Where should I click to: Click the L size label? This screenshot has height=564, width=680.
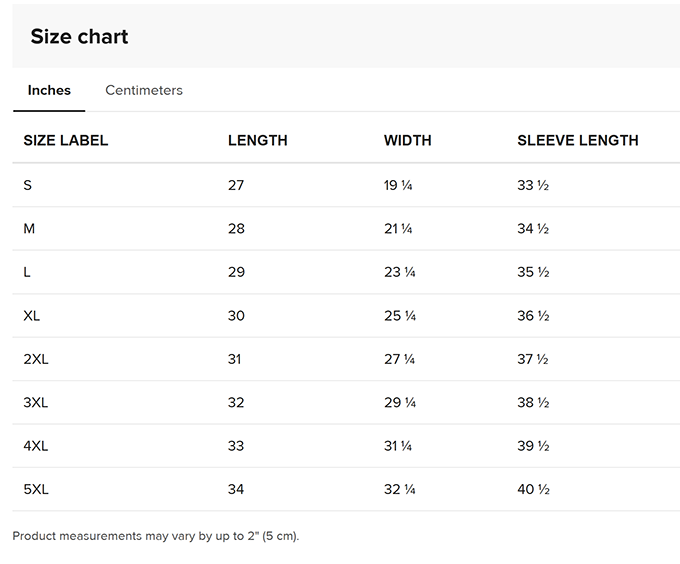coord(28,272)
